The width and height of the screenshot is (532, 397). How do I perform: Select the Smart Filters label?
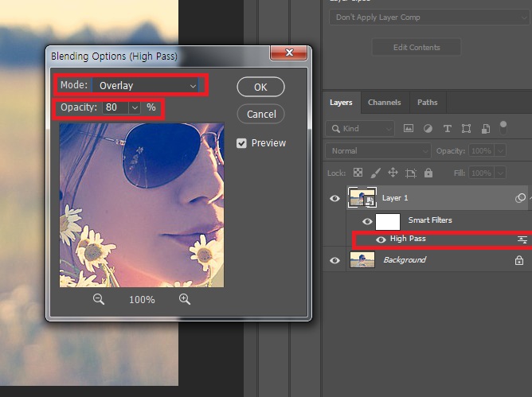point(430,220)
